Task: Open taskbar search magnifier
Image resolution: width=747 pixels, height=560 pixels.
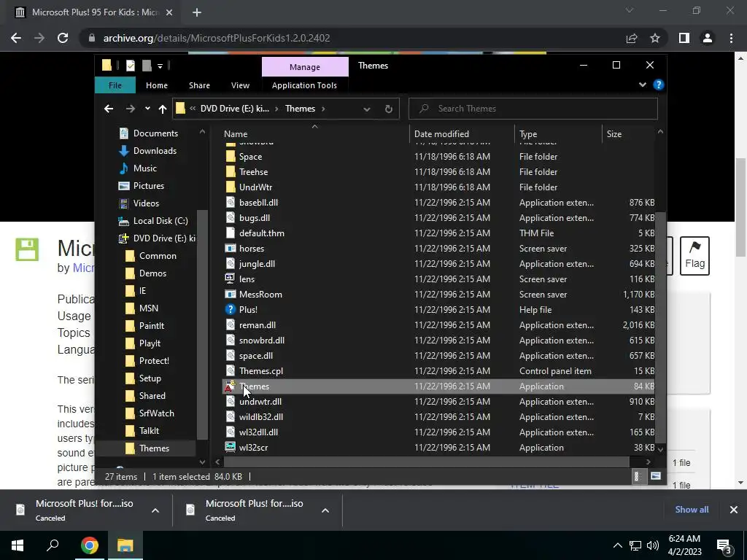Action: pyautogui.click(x=53, y=545)
